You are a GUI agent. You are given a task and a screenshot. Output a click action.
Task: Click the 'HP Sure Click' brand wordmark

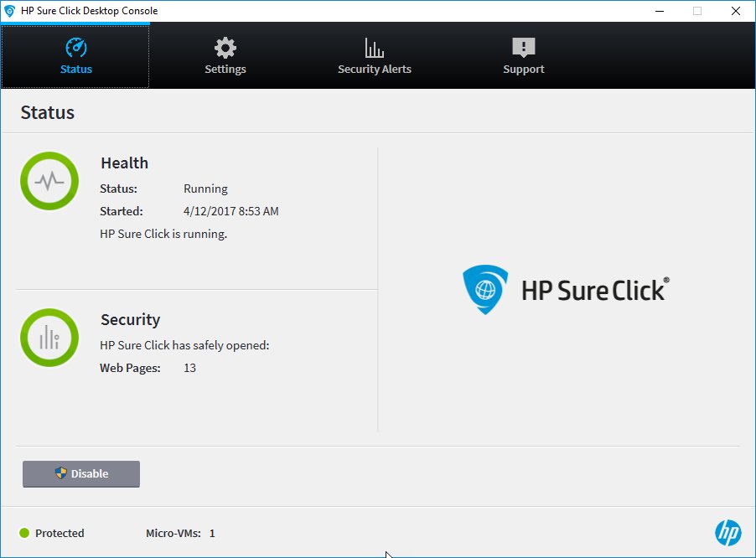(595, 290)
